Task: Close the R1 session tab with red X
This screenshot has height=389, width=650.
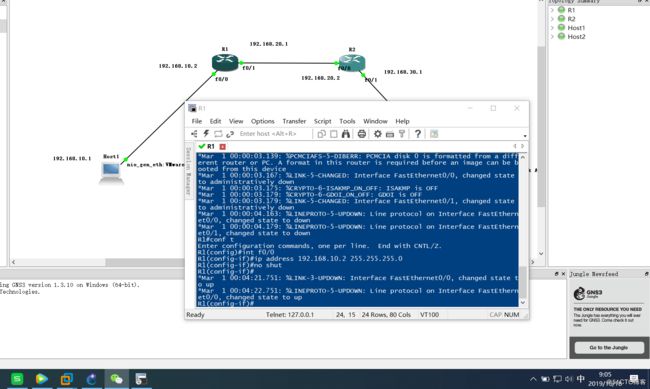Action: coord(223,146)
